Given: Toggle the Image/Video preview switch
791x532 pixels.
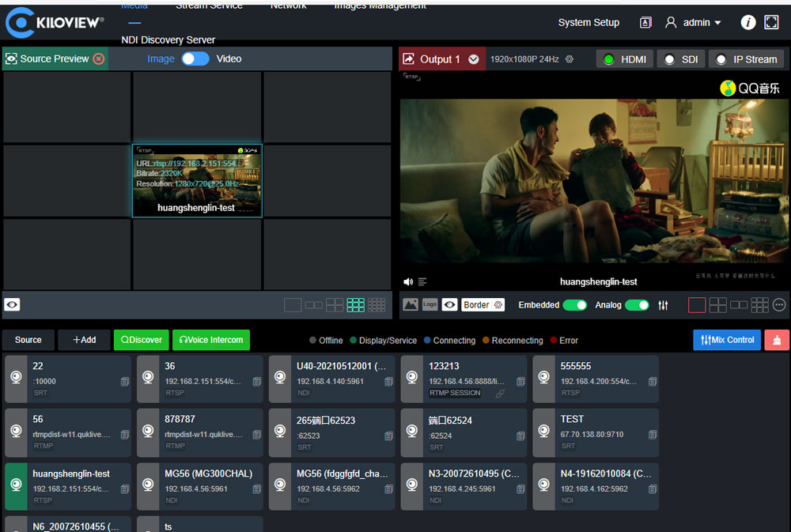Looking at the screenshot, I should coord(195,58).
